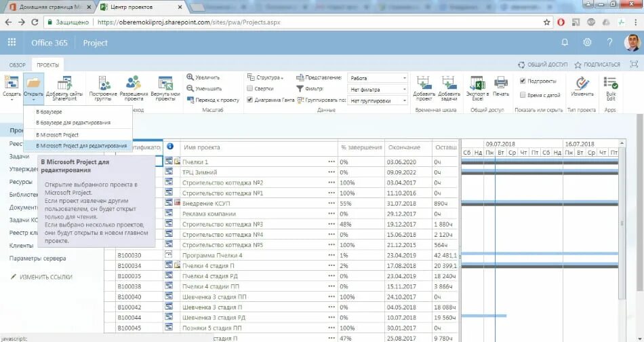Select В браузере для редактирования
644x342 pixels.
(x=78, y=123)
